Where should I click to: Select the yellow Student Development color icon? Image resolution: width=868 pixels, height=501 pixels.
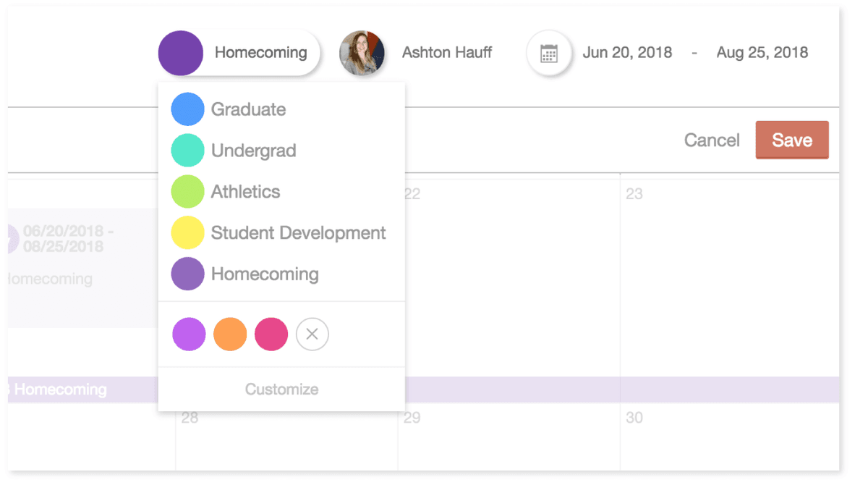point(187,232)
